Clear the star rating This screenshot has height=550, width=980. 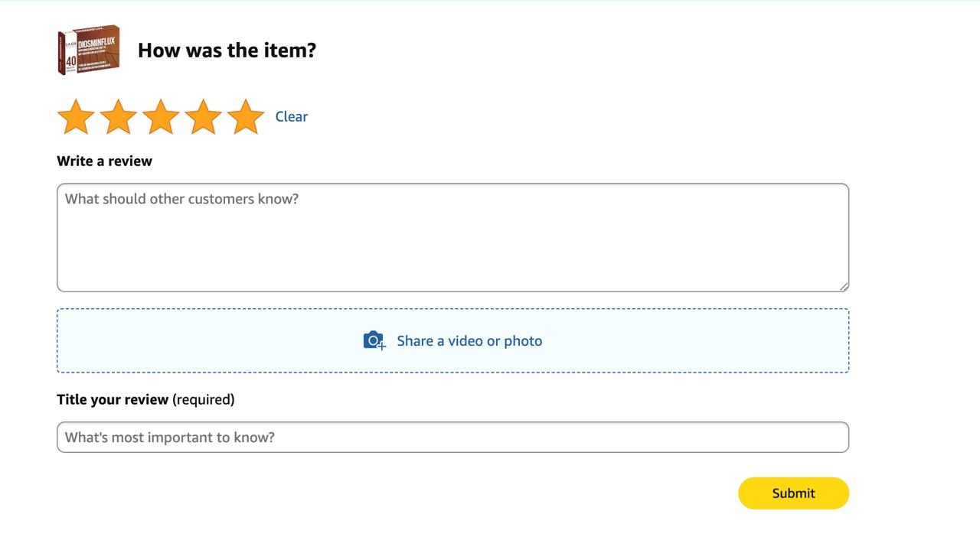(x=292, y=116)
